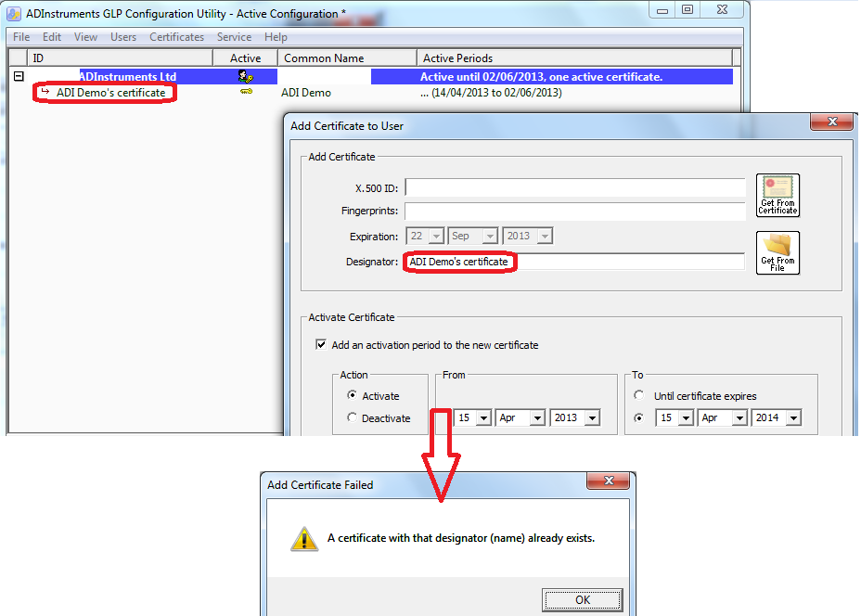Click the Get From Certificate icon button

coord(777,195)
